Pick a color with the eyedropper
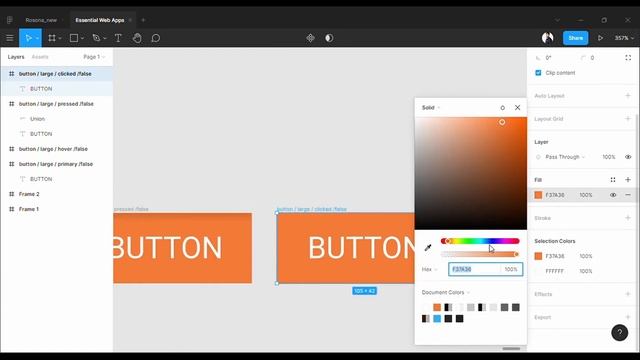The height and width of the screenshot is (360, 640). tap(428, 247)
